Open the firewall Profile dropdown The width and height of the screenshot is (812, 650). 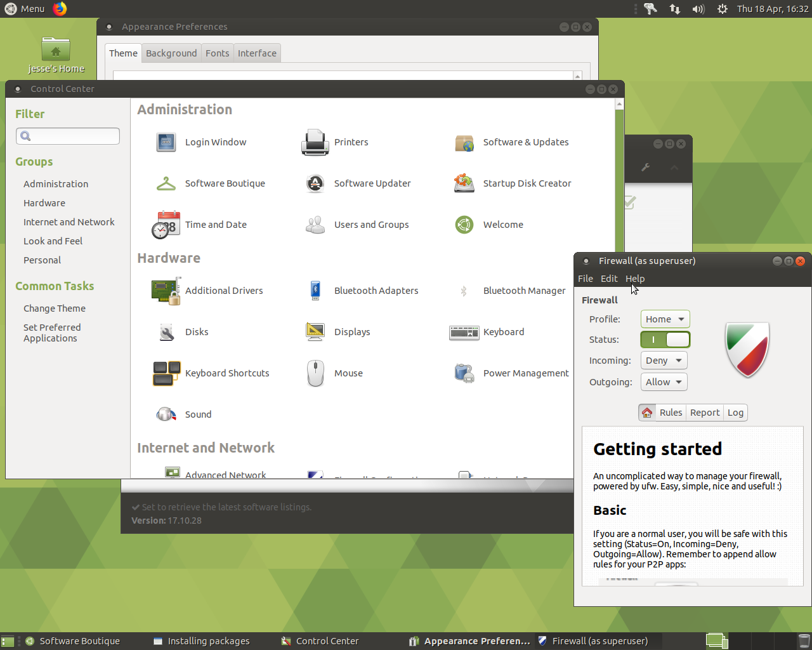(665, 319)
